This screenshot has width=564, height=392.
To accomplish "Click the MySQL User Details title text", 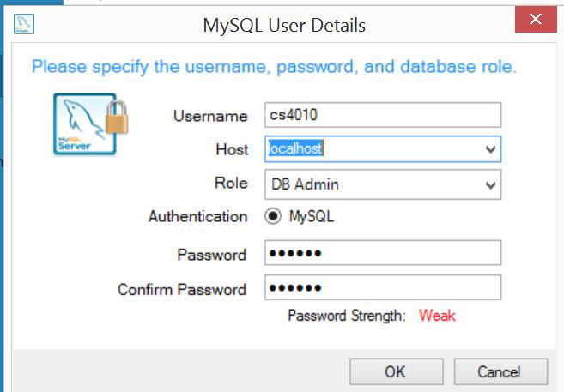I will [x=284, y=26].
